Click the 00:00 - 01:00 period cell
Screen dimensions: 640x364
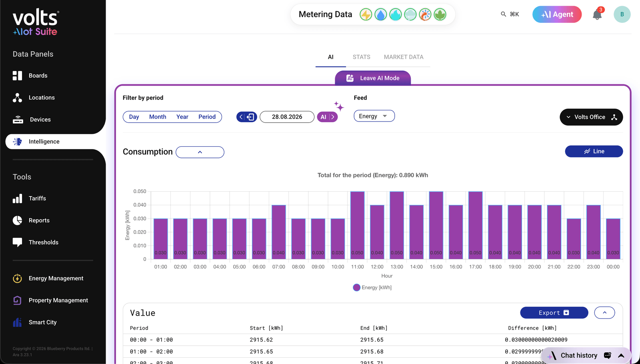(151, 340)
